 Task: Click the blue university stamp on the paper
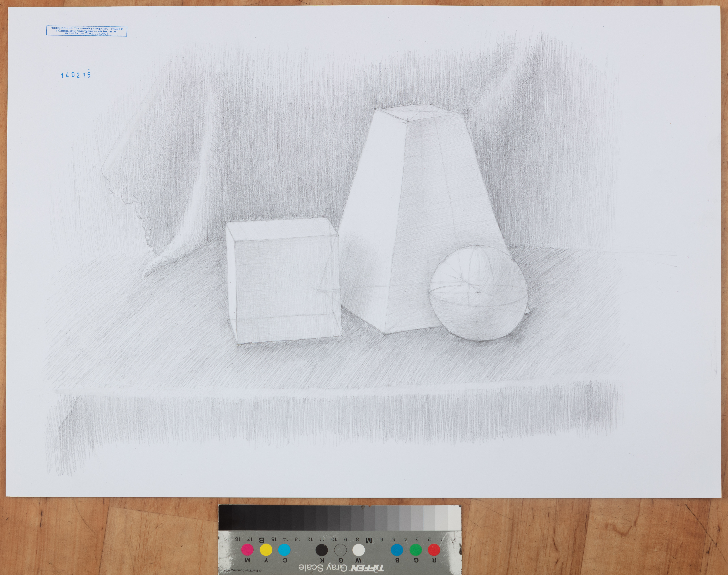click(87, 31)
